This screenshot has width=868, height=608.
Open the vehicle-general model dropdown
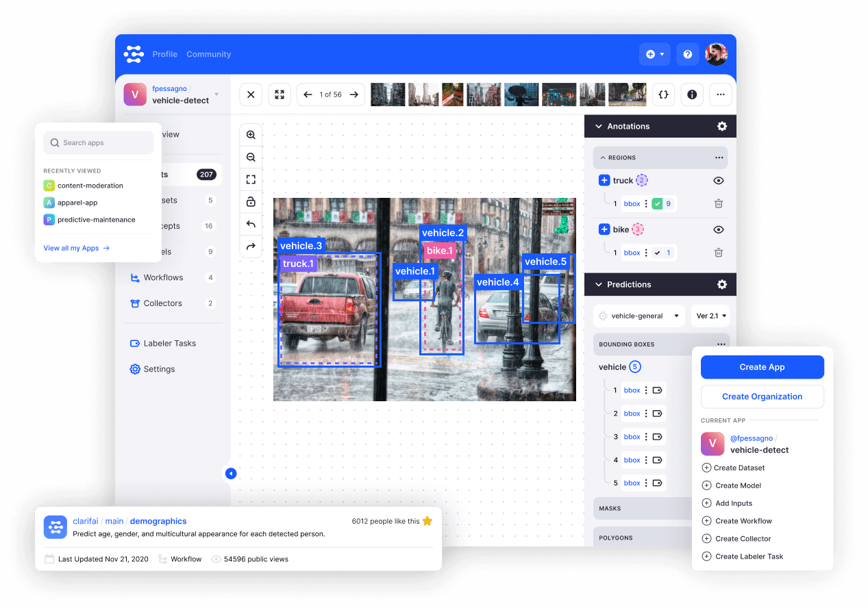pos(638,316)
